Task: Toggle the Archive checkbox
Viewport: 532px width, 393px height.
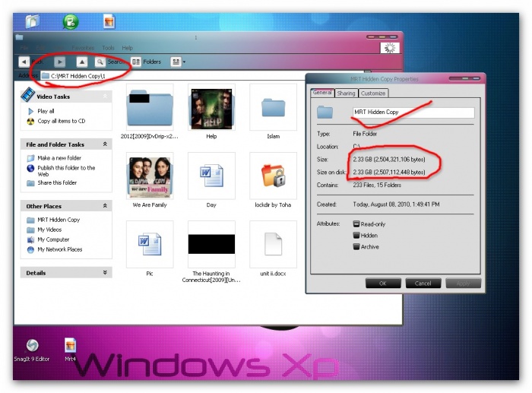Action: [356, 247]
